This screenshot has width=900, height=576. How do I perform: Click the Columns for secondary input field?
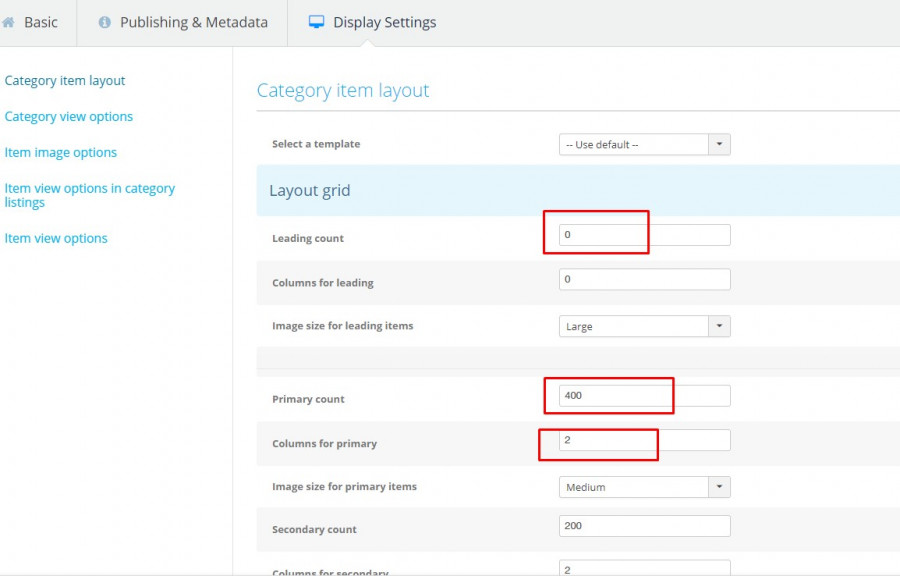tap(645, 568)
